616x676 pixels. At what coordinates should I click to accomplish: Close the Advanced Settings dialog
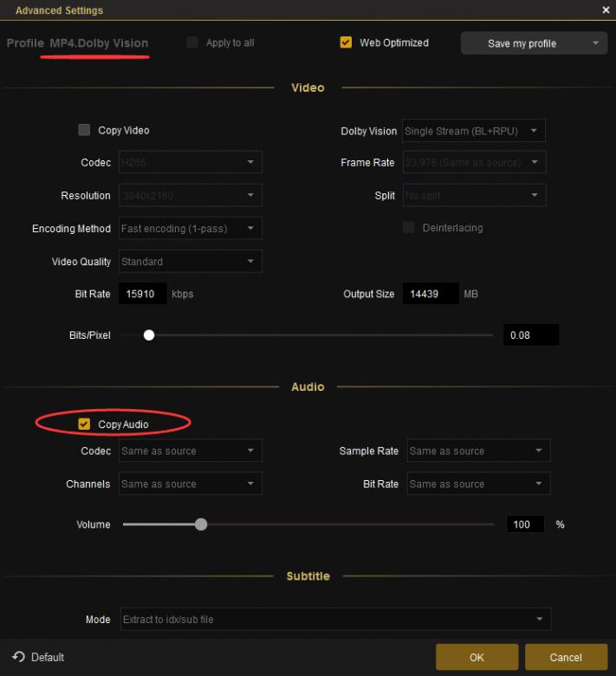tap(606, 10)
